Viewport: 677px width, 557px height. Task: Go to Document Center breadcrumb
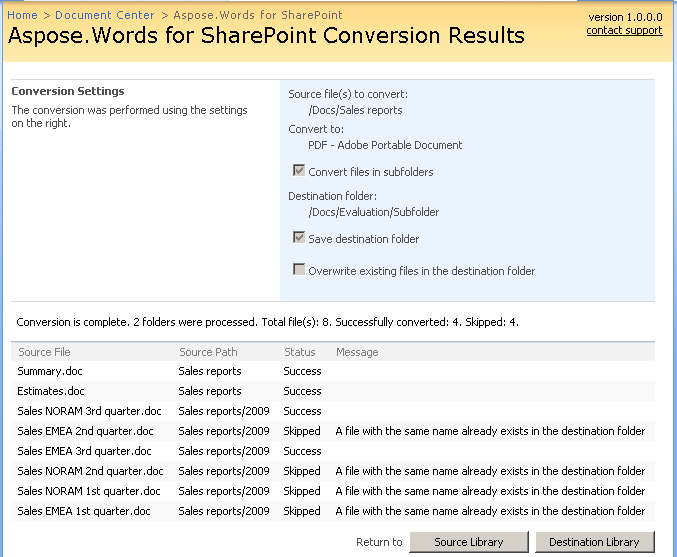104,15
